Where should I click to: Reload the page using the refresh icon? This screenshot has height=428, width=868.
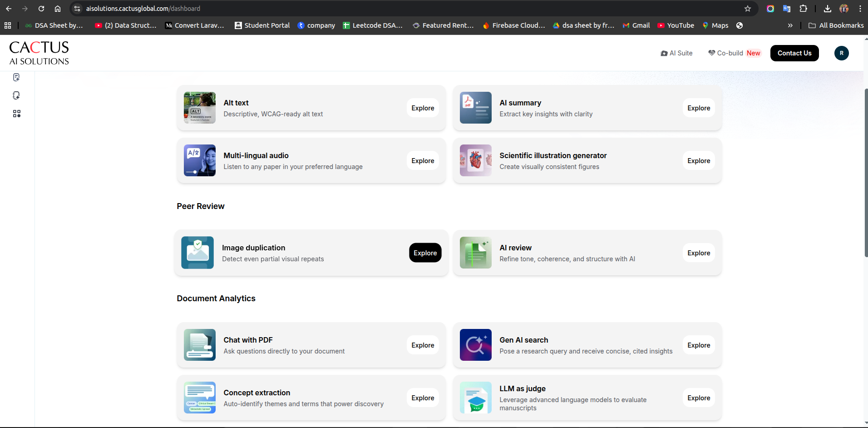pos(41,9)
